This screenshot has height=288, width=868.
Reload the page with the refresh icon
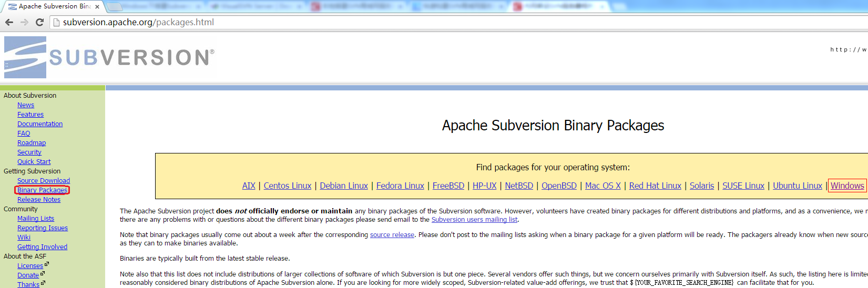39,22
